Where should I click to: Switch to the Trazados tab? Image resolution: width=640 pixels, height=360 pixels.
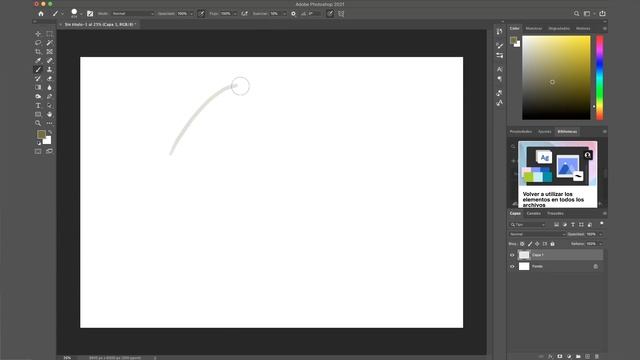555,213
